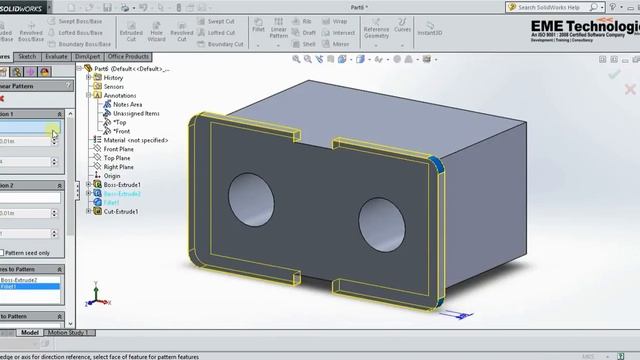Viewport: 640px width, 360px height.
Task: Switch to the Office Products tab
Action: pyautogui.click(x=128, y=56)
